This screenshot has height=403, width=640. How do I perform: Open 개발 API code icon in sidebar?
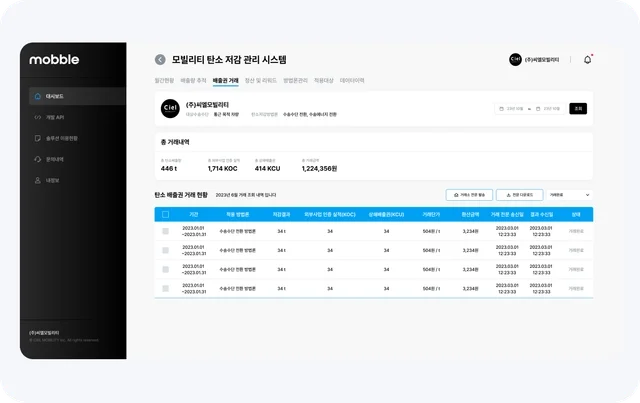(x=38, y=117)
